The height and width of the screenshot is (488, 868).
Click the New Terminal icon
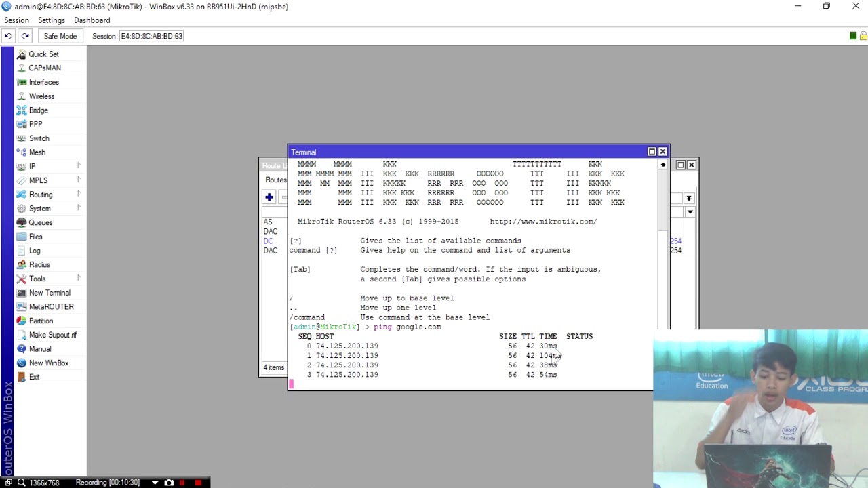21,293
